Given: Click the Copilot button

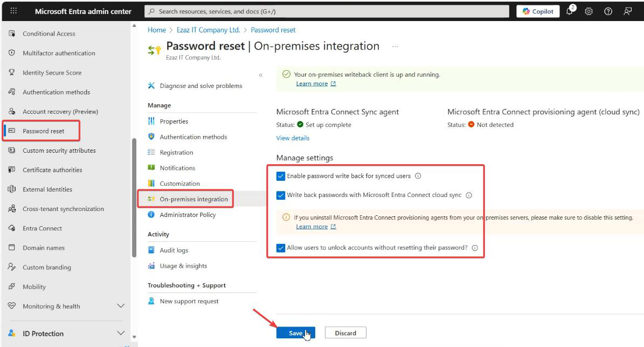Looking at the screenshot, I should pos(538,11).
